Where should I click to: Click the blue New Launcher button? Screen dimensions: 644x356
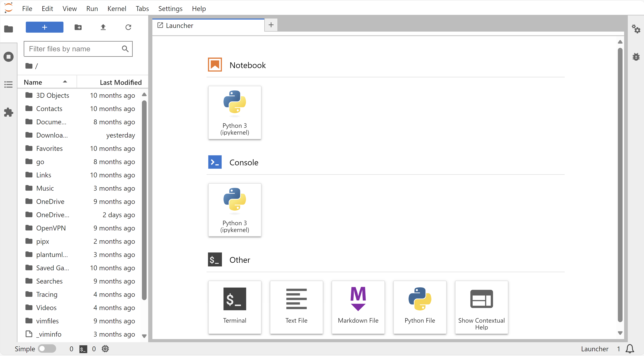tap(44, 27)
